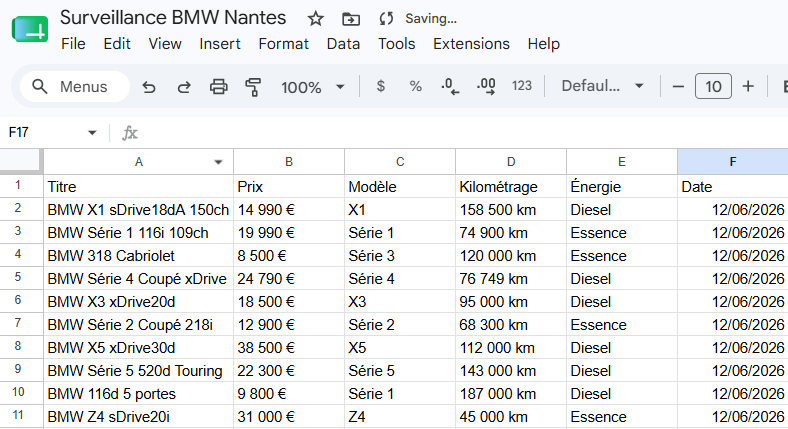The image size is (788, 429).
Task: Select column F header
Action: 733,162
